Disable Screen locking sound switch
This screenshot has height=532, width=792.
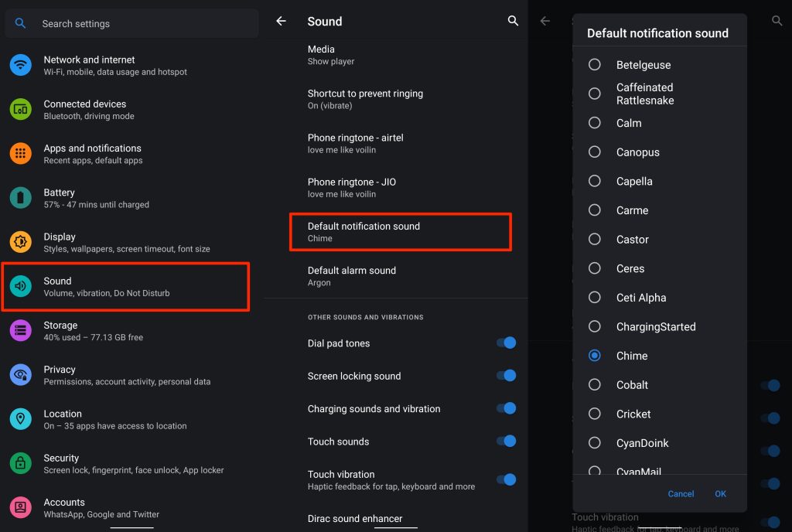pos(506,376)
